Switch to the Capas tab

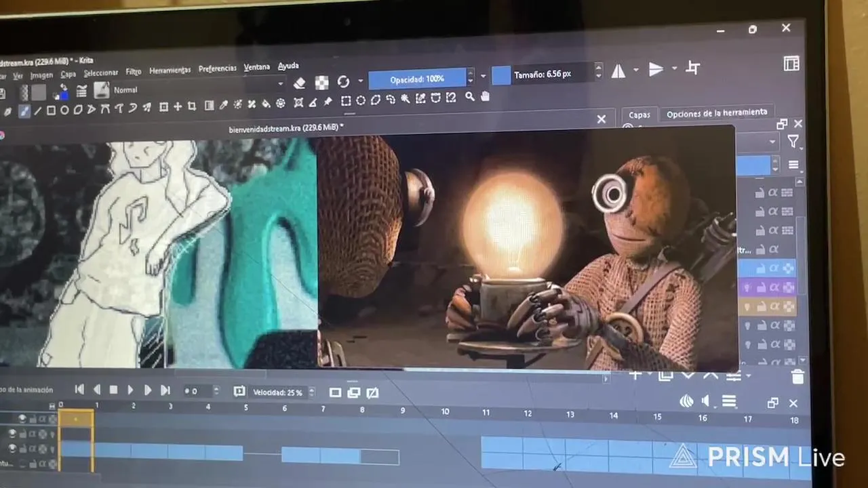pos(639,115)
